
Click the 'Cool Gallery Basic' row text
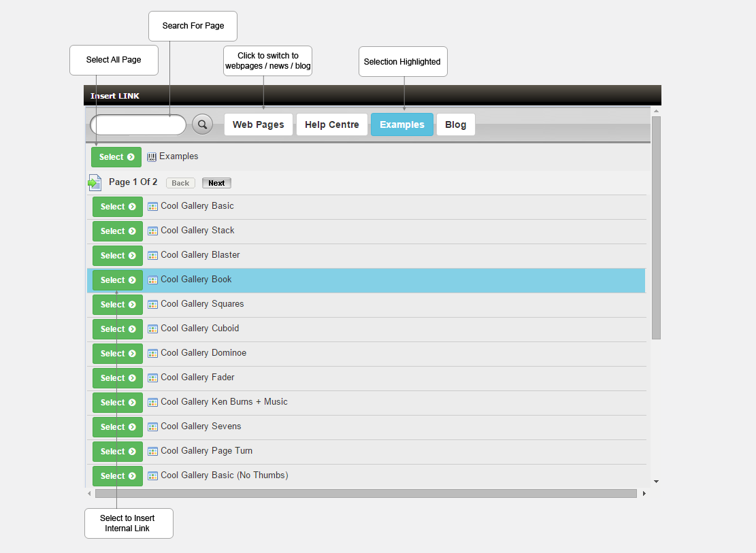pos(197,206)
